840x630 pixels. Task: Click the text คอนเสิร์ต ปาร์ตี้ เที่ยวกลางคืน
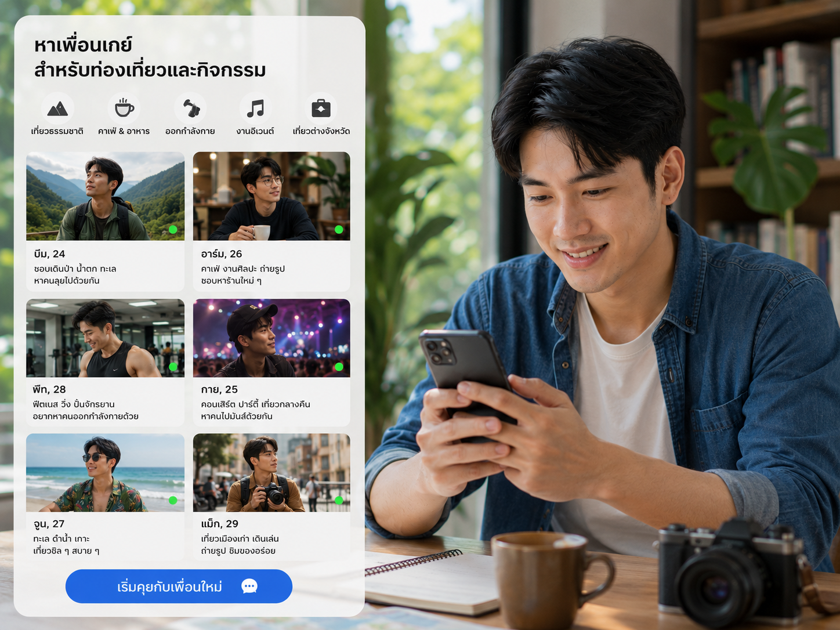click(255, 404)
